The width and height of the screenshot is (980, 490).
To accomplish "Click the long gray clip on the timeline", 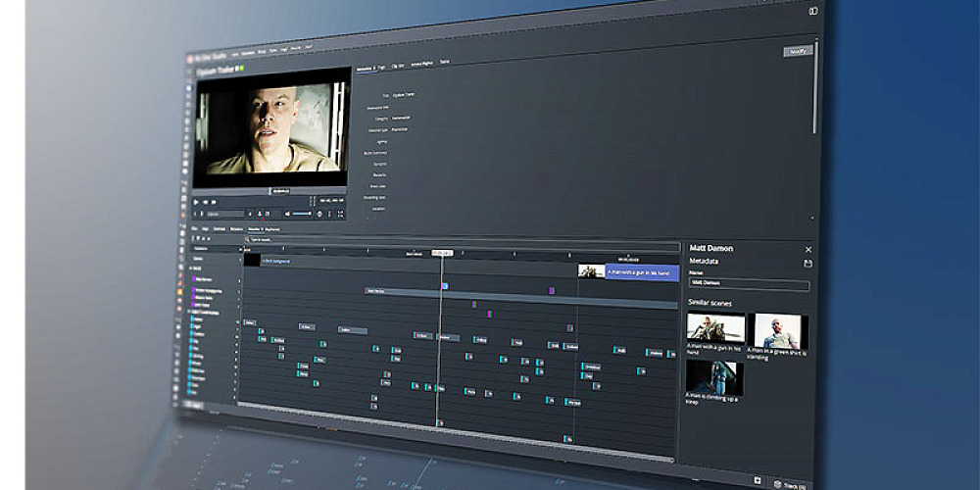I will (x=402, y=290).
